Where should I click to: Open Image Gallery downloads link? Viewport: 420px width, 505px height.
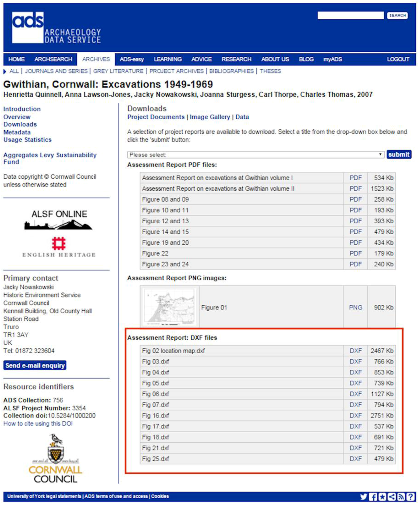click(x=210, y=117)
